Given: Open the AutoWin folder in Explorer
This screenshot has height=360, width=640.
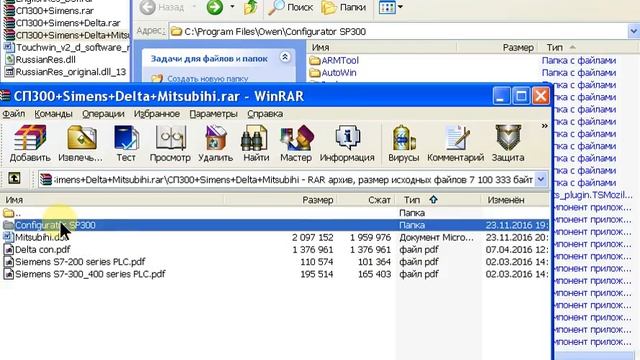Looking at the screenshot, I should click(x=333, y=73).
